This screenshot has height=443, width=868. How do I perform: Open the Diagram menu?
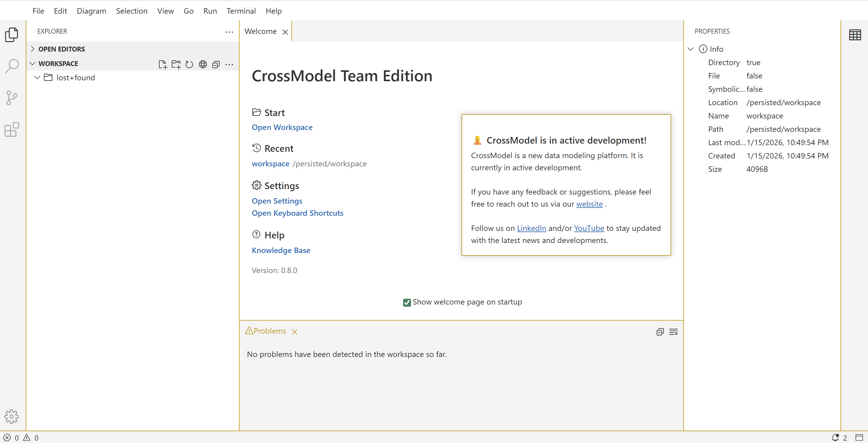91,11
